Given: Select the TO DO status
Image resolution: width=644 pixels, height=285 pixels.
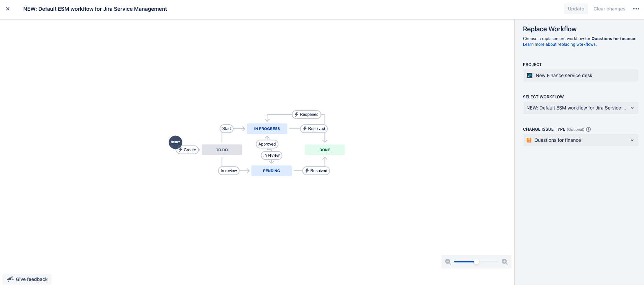Looking at the screenshot, I should click(x=222, y=150).
